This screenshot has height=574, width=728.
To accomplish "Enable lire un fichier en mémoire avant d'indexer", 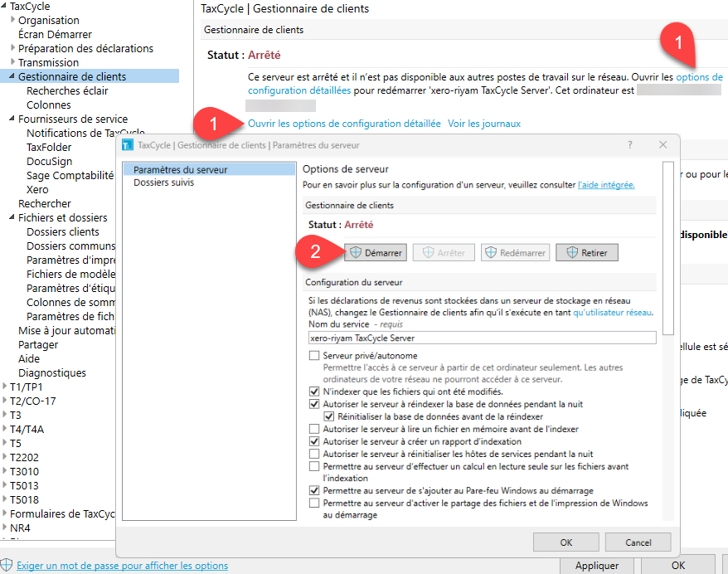I will pos(314,429).
